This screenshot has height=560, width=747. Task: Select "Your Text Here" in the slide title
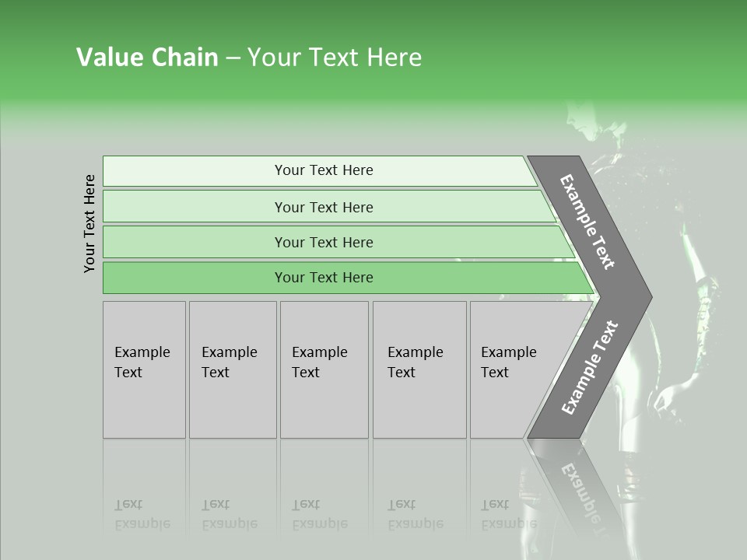click(x=335, y=58)
